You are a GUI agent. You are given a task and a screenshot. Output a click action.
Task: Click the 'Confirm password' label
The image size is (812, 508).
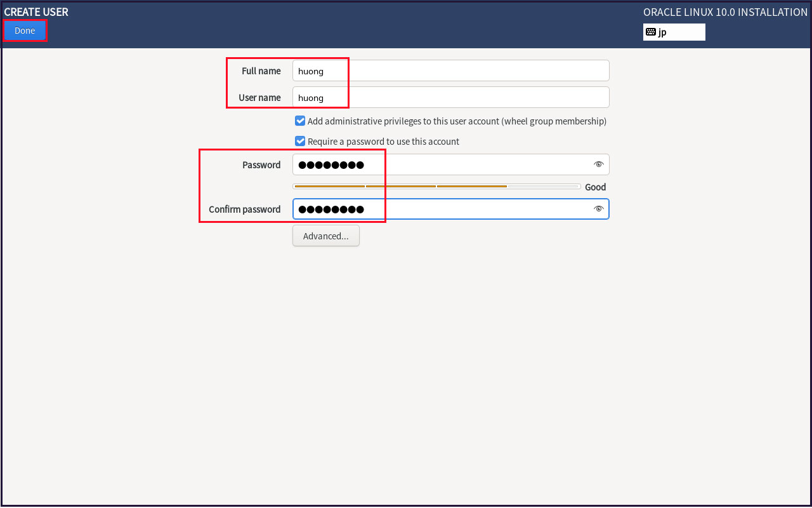[x=244, y=210]
